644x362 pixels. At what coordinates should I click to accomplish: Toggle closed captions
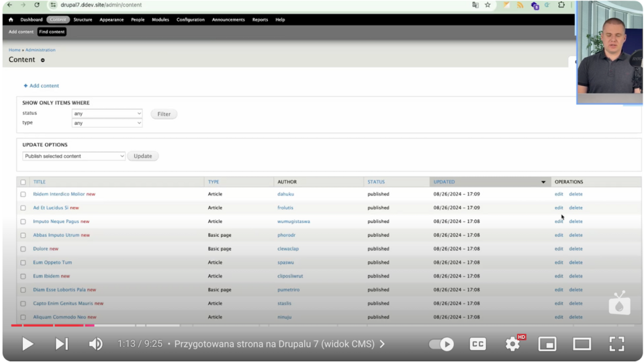click(x=477, y=344)
